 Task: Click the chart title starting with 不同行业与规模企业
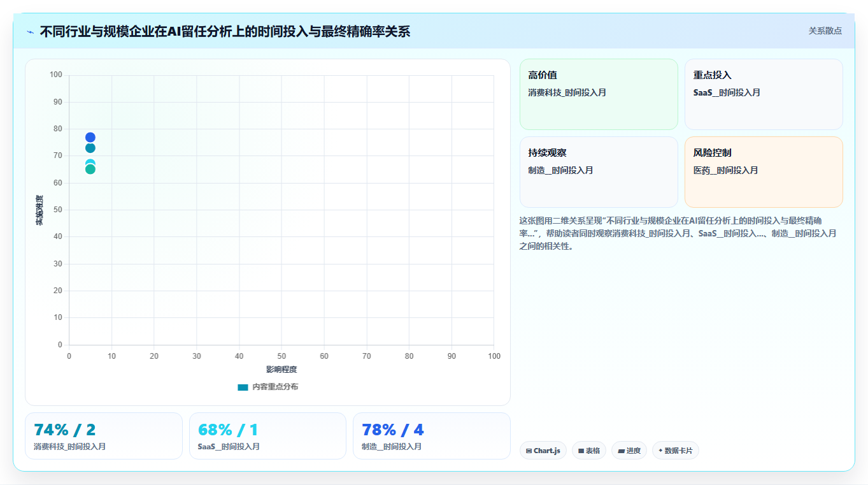[225, 32]
